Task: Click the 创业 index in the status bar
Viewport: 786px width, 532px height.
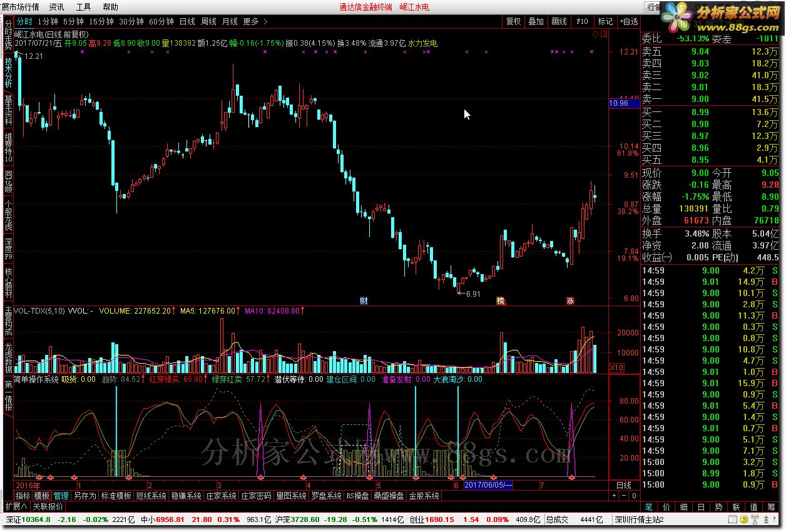Action: click(417, 519)
